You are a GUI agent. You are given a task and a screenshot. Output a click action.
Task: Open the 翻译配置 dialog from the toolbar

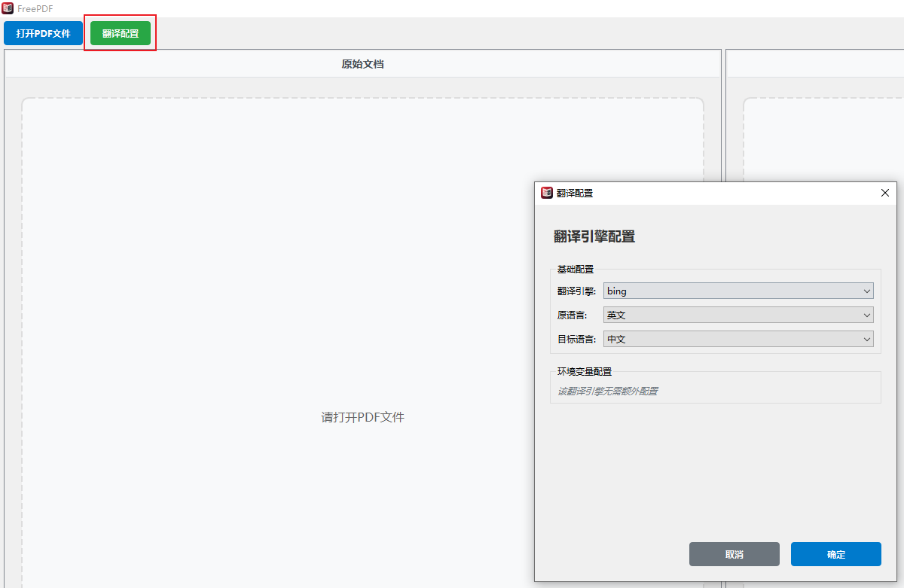[x=120, y=33]
